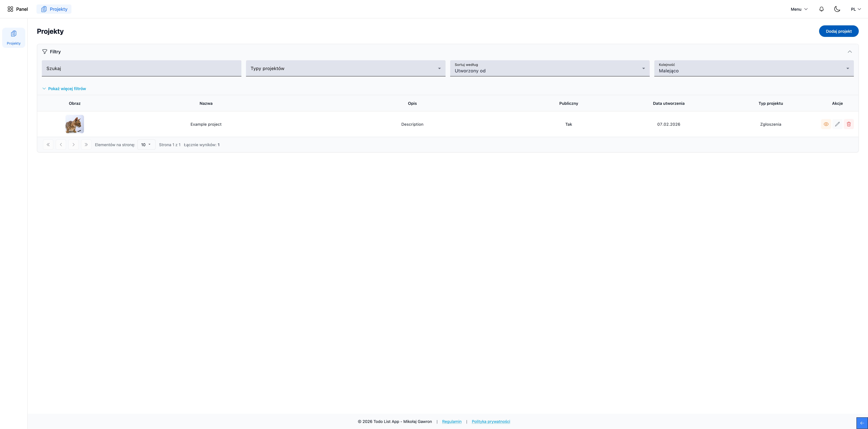
Task: Click Akcje column header
Action: click(837, 103)
